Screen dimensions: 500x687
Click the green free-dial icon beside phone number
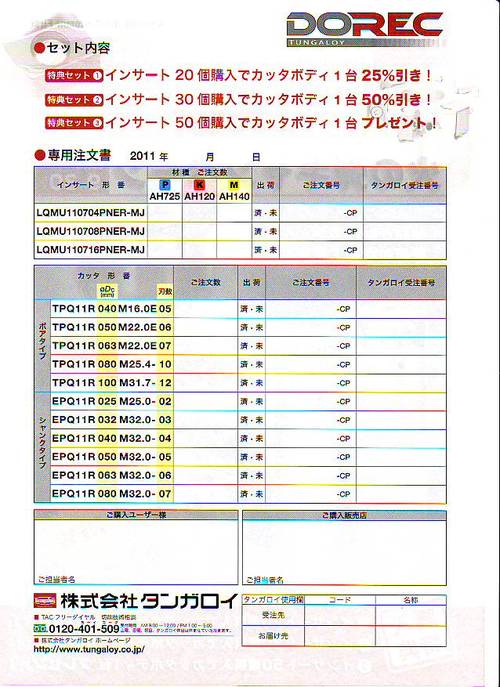click(x=40, y=628)
